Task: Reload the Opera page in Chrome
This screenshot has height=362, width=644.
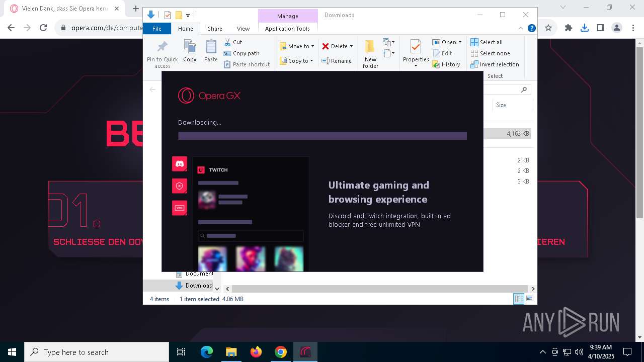Action: click(43, 28)
